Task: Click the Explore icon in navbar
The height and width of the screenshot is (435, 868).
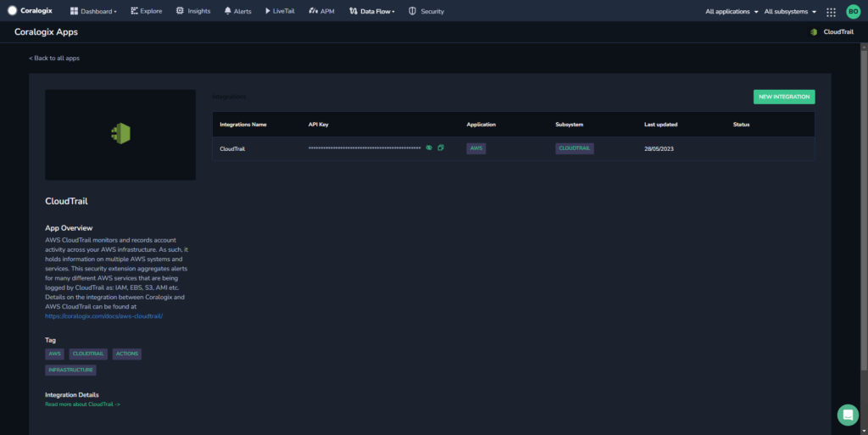Action: (x=134, y=10)
